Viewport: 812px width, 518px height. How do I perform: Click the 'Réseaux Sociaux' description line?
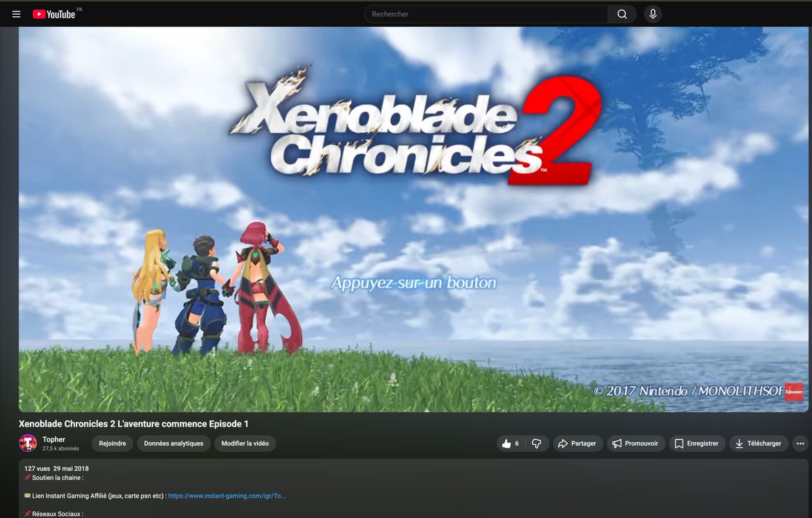53,514
